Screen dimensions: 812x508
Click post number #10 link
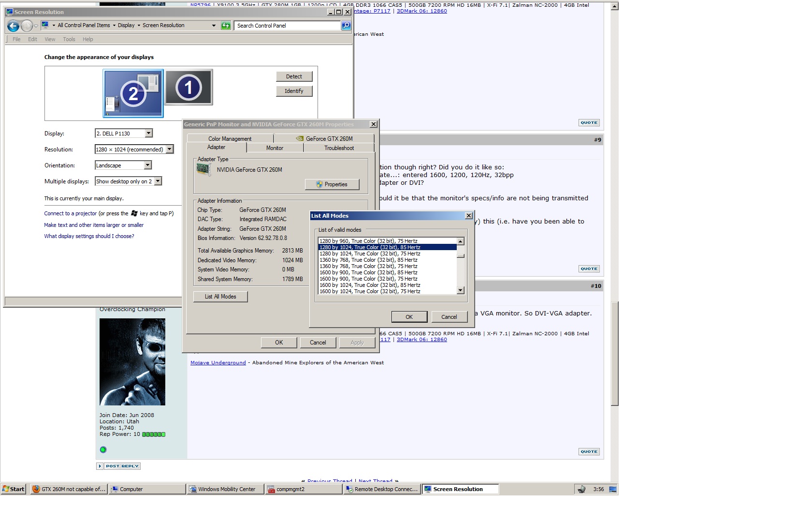click(x=596, y=286)
